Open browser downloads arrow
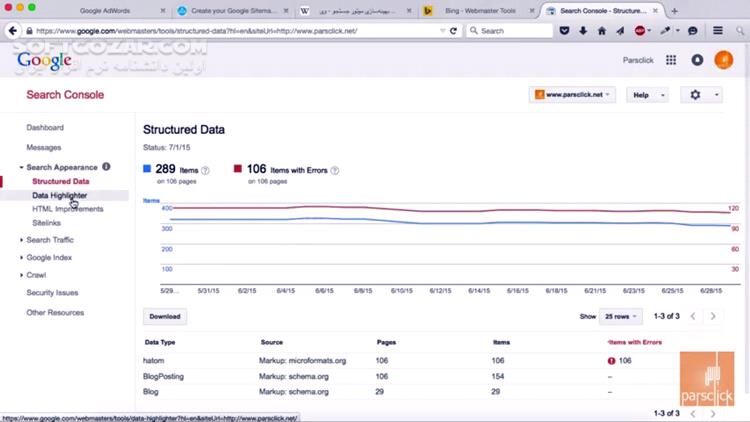 (x=584, y=31)
